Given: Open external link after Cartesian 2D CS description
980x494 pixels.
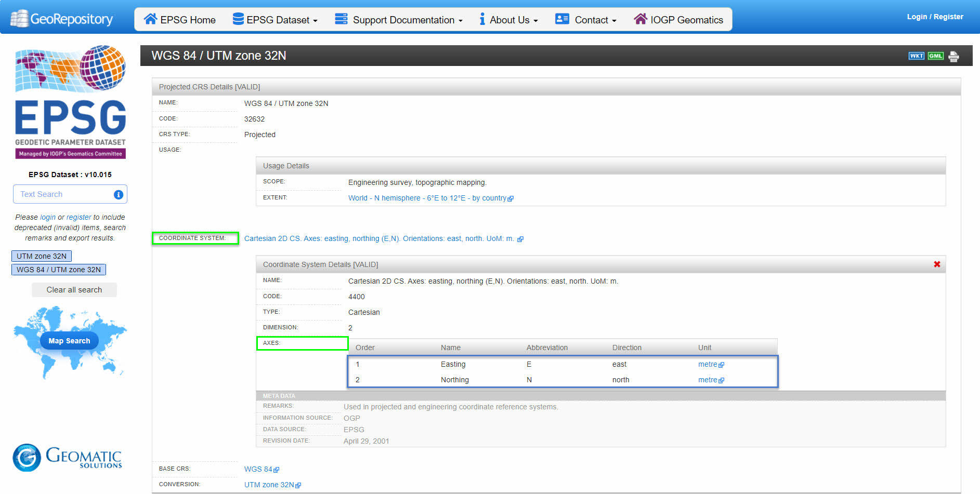Looking at the screenshot, I should click(x=521, y=239).
